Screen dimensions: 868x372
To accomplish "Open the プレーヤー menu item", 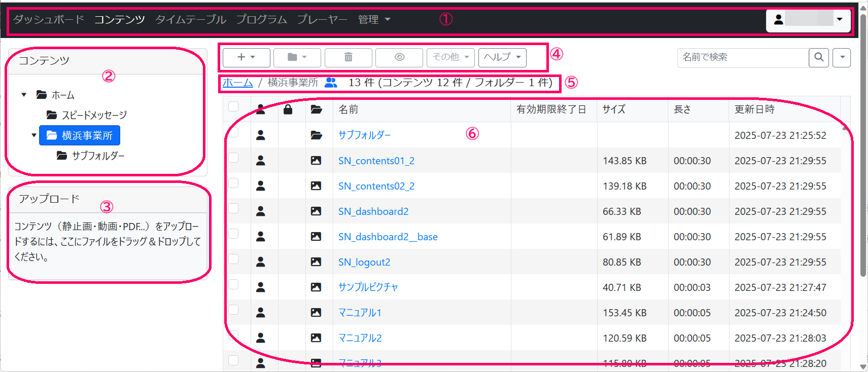I will coord(322,19).
